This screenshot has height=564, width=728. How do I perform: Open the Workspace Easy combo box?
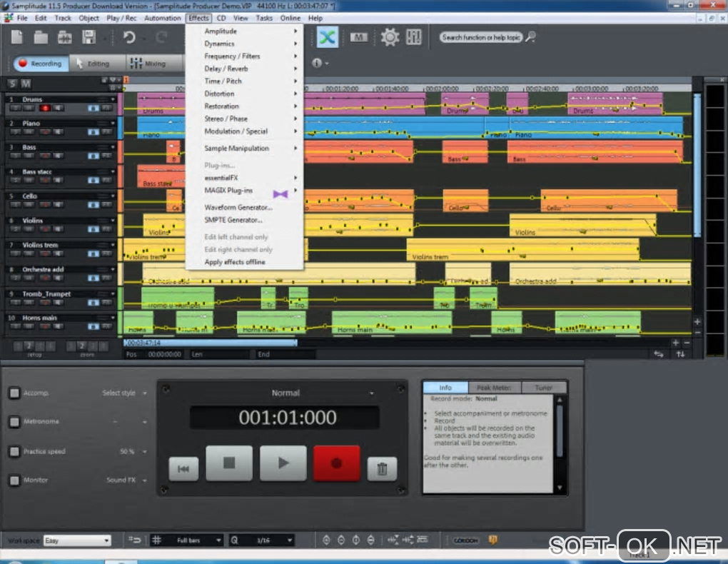(x=77, y=540)
